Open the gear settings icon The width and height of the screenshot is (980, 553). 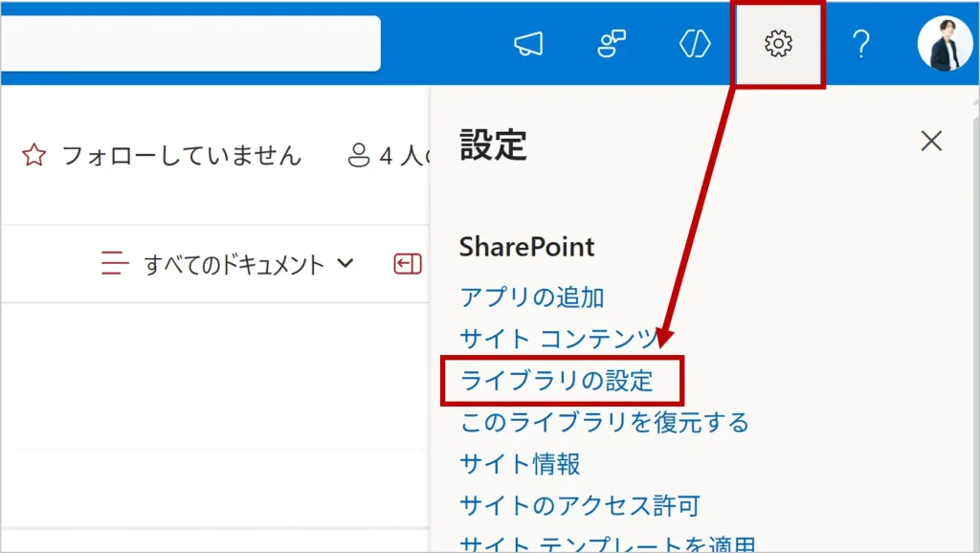(x=779, y=44)
